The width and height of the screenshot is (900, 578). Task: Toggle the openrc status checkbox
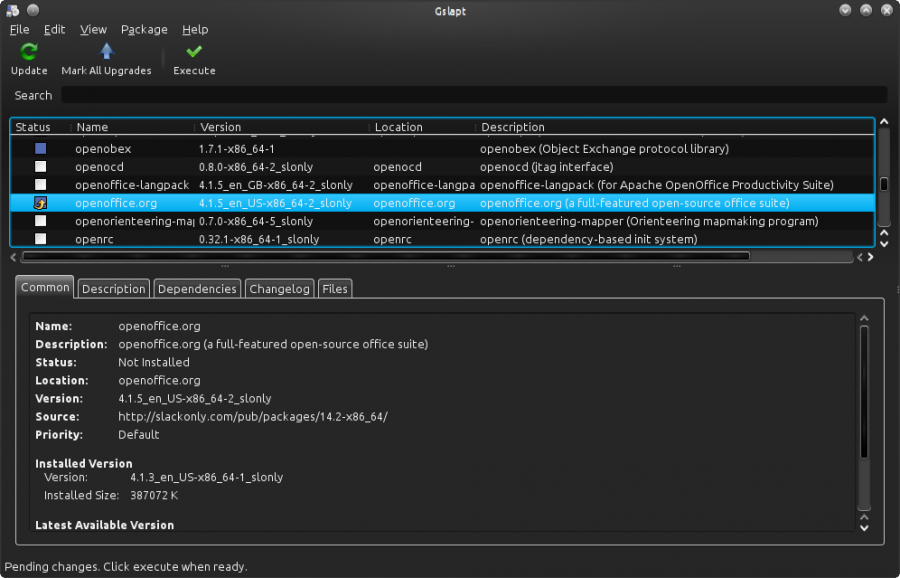(x=40, y=239)
